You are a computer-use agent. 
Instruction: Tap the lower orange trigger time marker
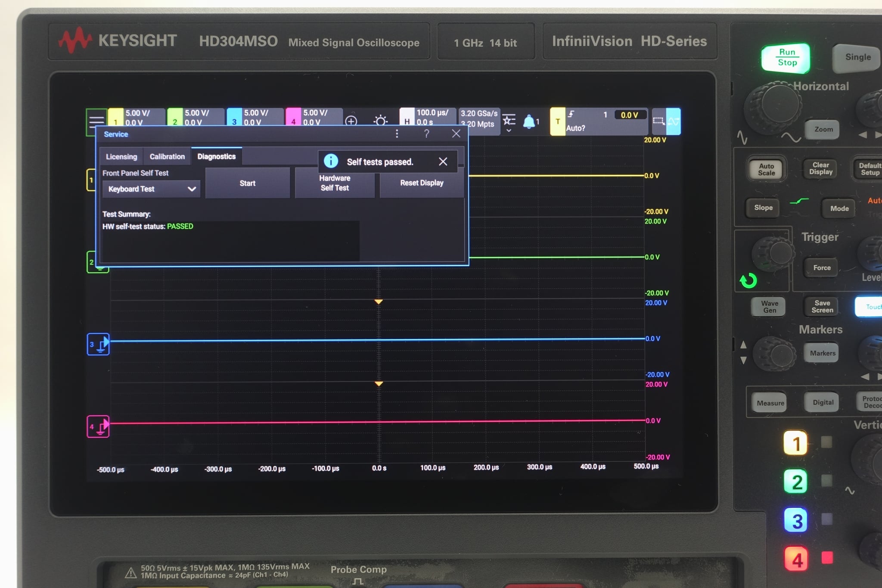coord(379,384)
